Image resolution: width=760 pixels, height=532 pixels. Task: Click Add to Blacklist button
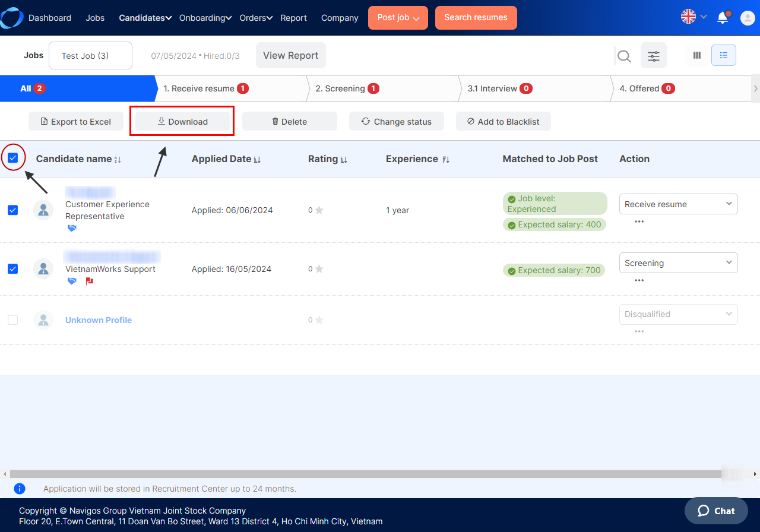coord(503,122)
